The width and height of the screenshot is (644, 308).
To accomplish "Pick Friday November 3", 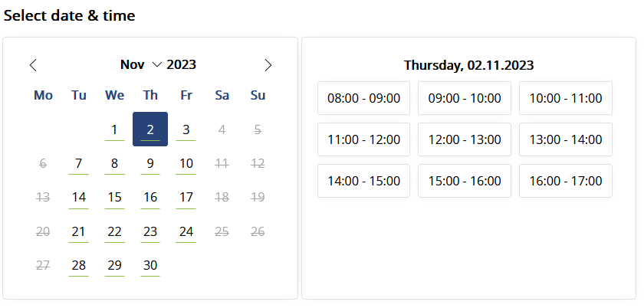I will (186, 129).
